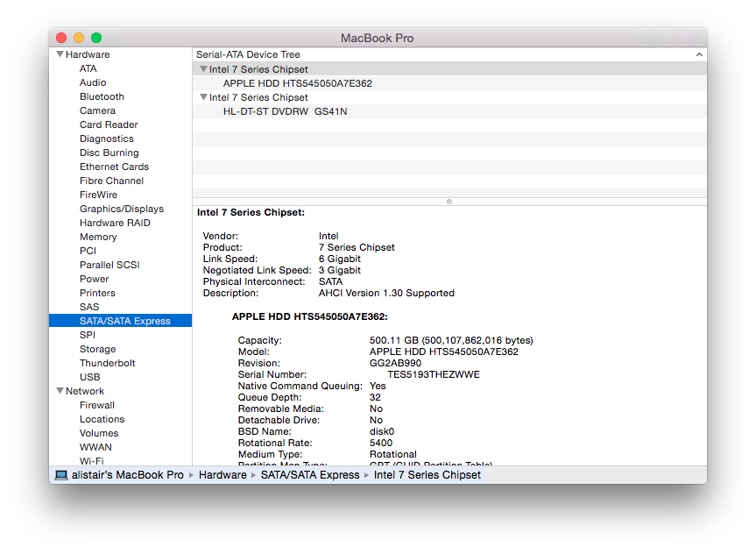Image resolution: width=756 pixels, height=554 pixels.
Task: Toggle sort order arrow in Serial-ATA Device Tree header
Action: (x=699, y=54)
